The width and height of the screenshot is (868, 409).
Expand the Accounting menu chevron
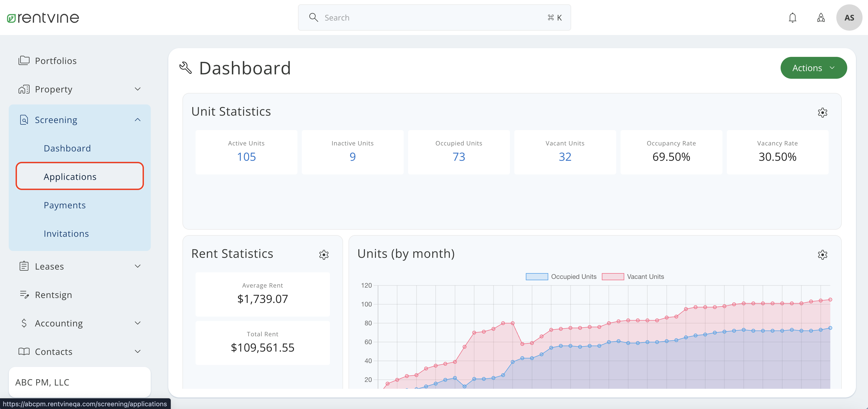[x=137, y=323]
